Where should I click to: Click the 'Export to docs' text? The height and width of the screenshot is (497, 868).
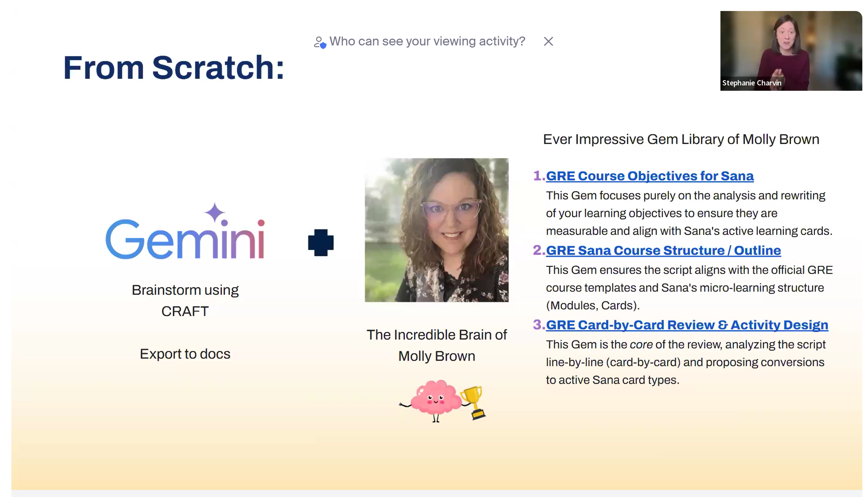[185, 354]
